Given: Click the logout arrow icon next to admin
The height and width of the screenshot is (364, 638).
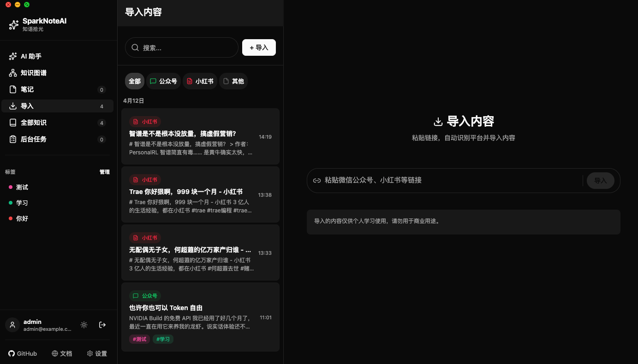Looking at the screenshot, I should coord(102,325).
